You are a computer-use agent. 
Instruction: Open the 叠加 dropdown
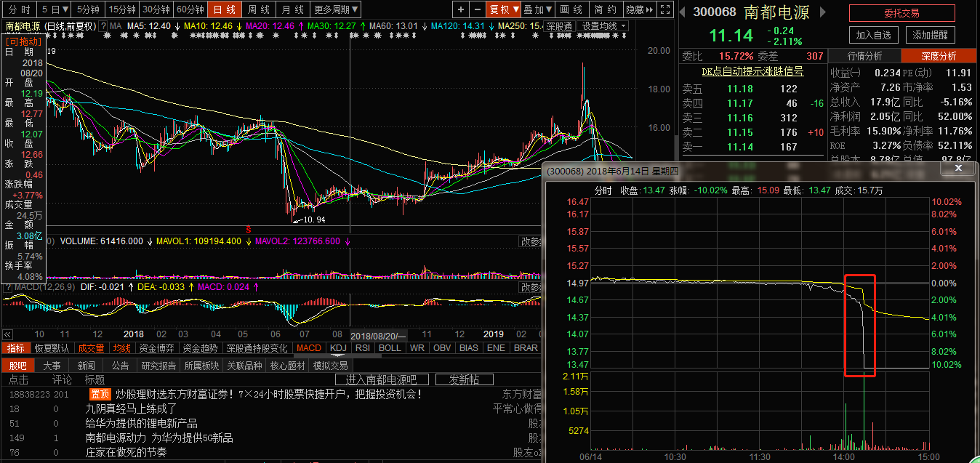point(539,9)
